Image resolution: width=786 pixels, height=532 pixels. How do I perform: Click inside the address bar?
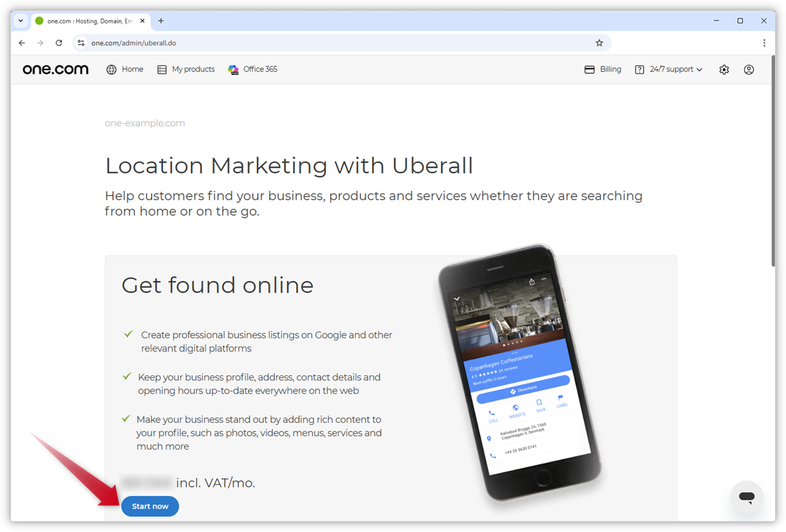coord(275,43)
